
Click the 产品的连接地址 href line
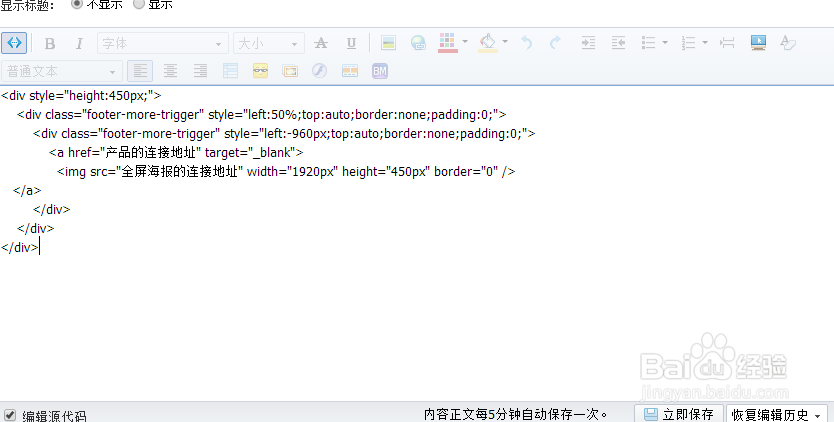176,153
